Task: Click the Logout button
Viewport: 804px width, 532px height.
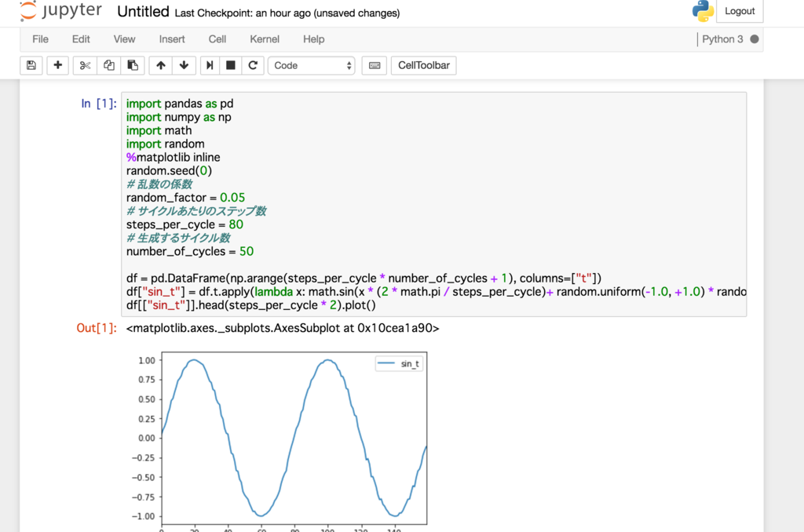Action: (x=740, y=11)
